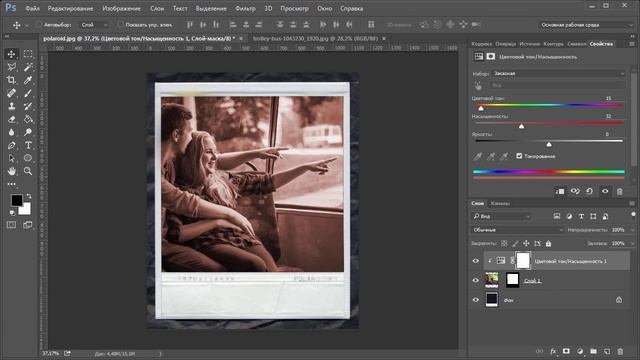This screenshot has height=360, width=640.
Task: Toggle Quick Mask mode icon
Action: click(x=11, y=225)
